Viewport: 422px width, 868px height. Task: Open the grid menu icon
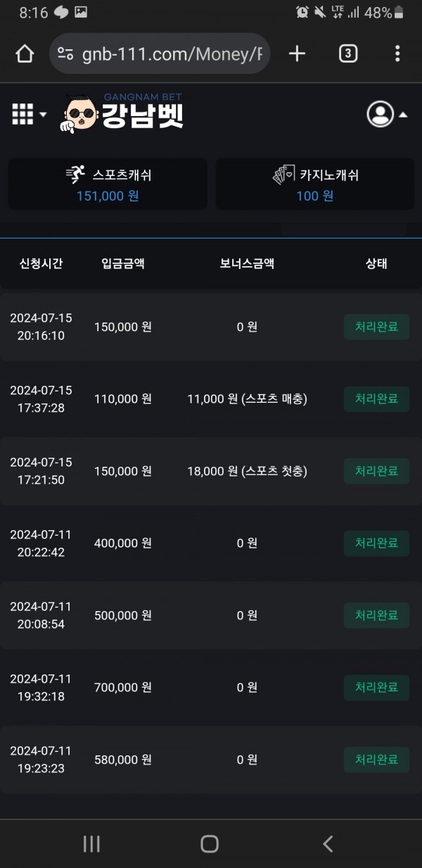click(x=28, y=114)
